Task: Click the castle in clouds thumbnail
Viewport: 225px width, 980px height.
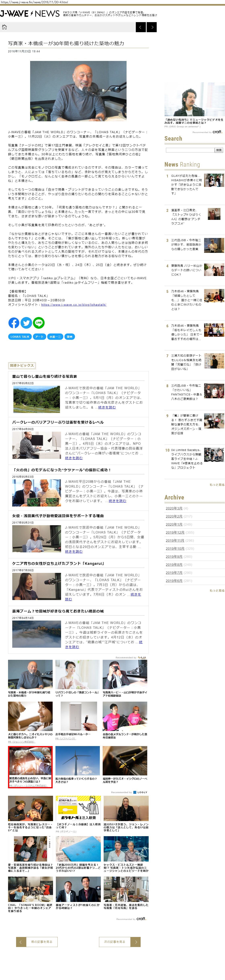Action: (37, 634)
